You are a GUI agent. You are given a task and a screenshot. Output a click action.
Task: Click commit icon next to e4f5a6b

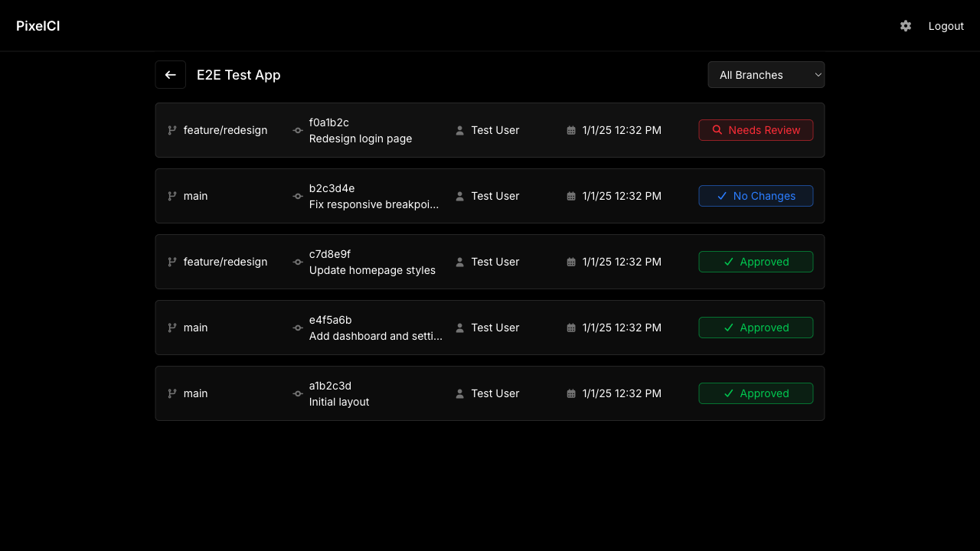(298, 328)
